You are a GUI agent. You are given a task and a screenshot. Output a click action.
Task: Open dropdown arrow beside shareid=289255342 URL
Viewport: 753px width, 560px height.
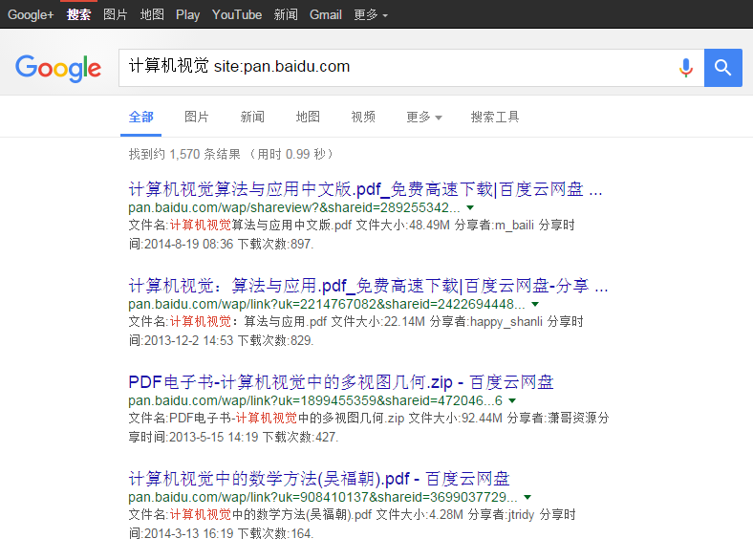[470, 208]
